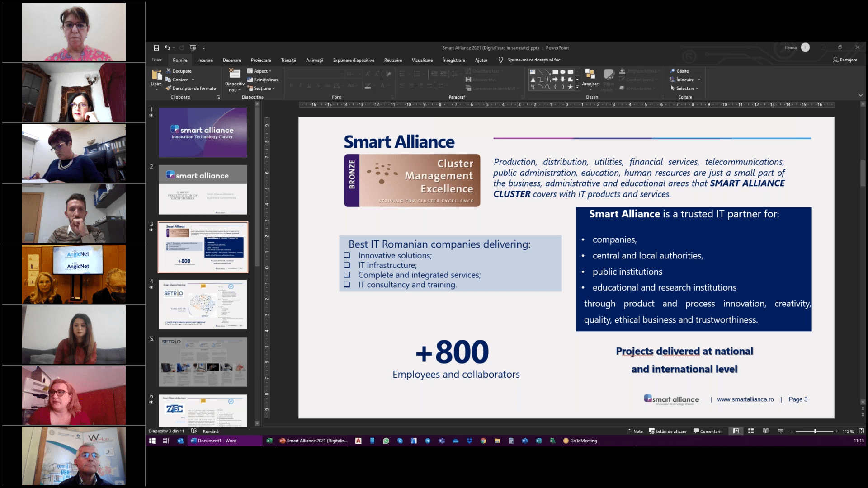Open the Fișier menu
The width and height of the screenshot is (868, 488).
click(x=156, y=60)
